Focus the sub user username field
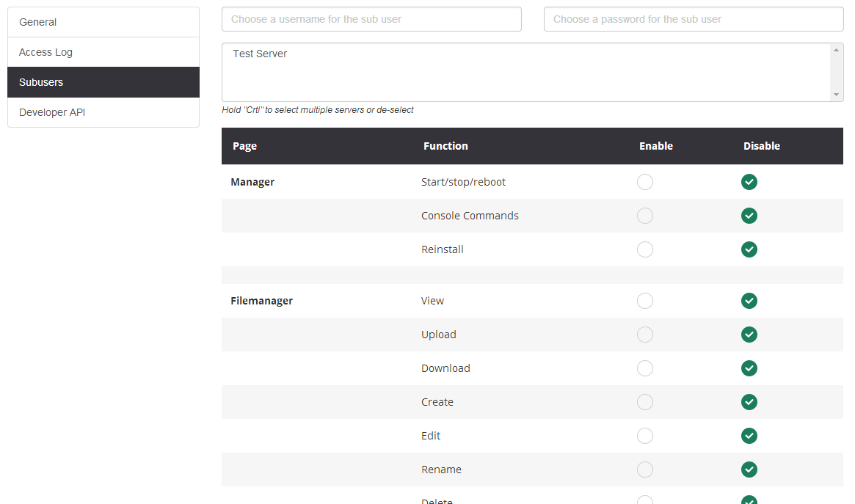The width and height of the screenshot is (855, 504). coord(371,19)
